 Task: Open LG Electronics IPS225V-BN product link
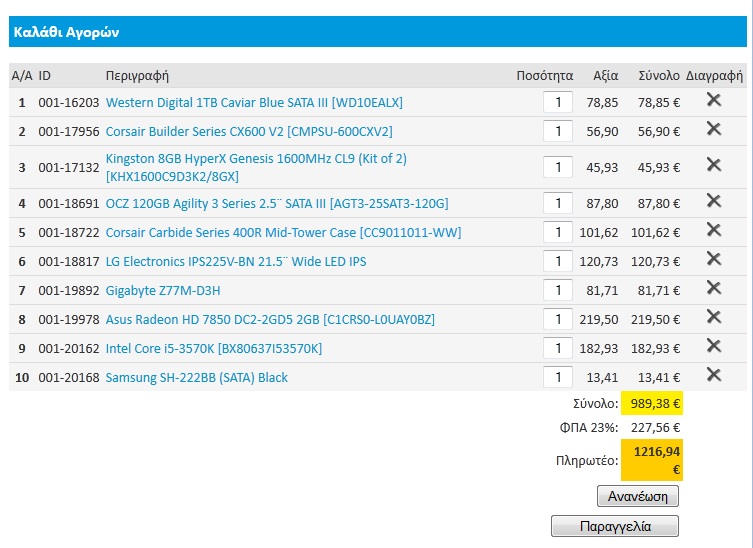click(x=236, y=261)
